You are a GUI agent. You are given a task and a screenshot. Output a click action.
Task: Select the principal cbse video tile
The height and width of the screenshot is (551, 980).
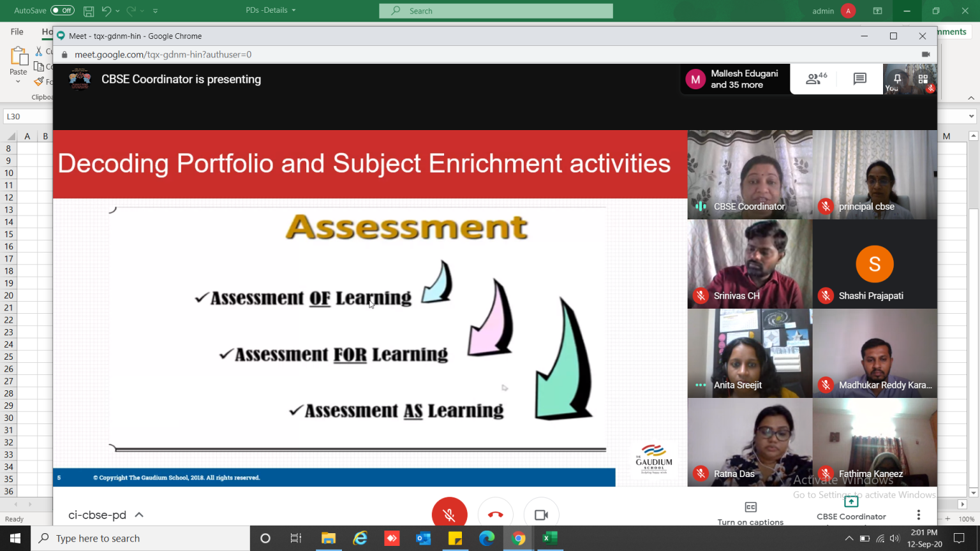pyautogui.click(x=875, y=175)
